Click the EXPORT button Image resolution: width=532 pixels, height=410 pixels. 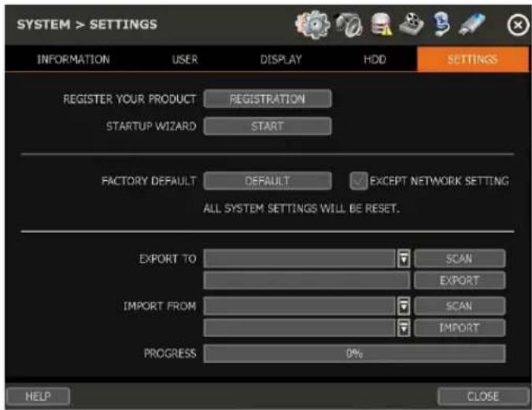tap(460, 280)
